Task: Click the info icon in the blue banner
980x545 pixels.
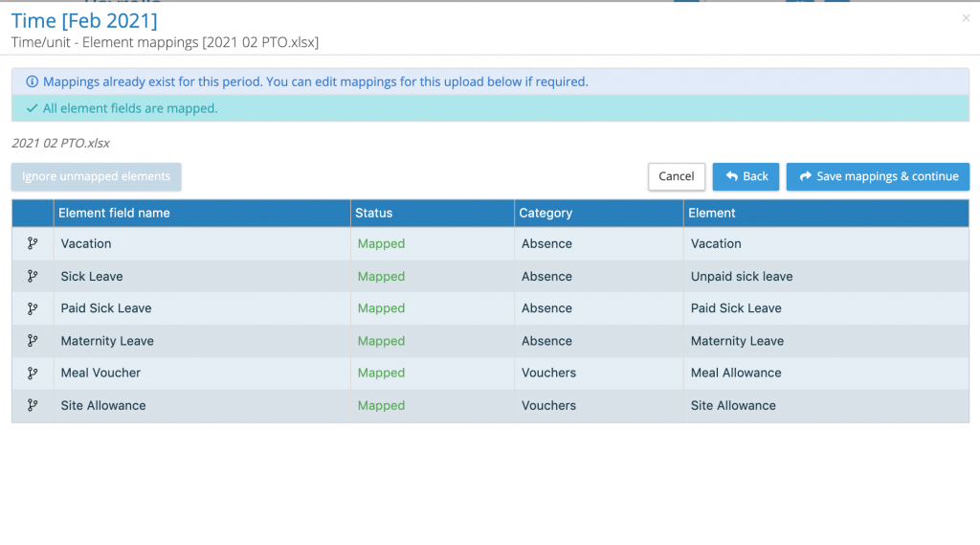Action: (x=33, y=82)
